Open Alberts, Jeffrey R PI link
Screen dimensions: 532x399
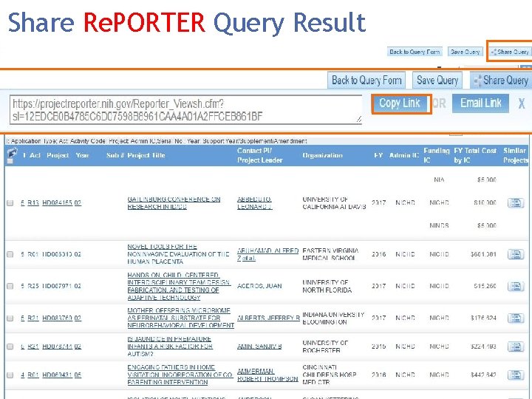pos(268,318)
